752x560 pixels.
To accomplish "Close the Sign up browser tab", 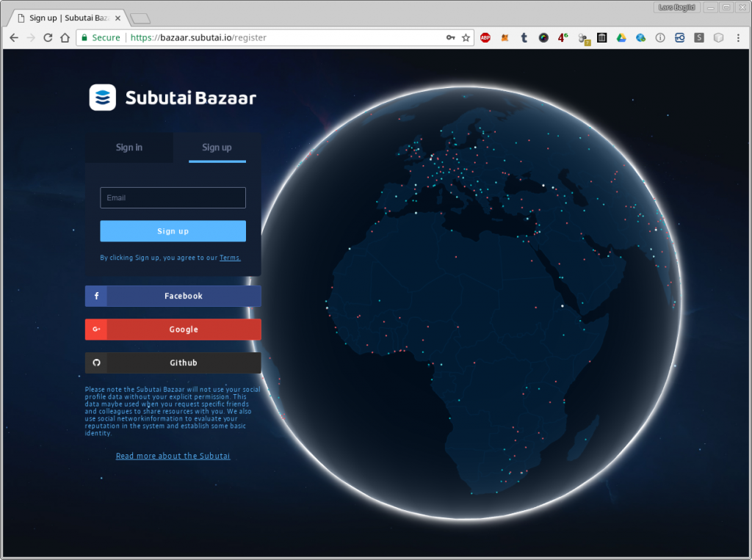I will click(118, 18).
